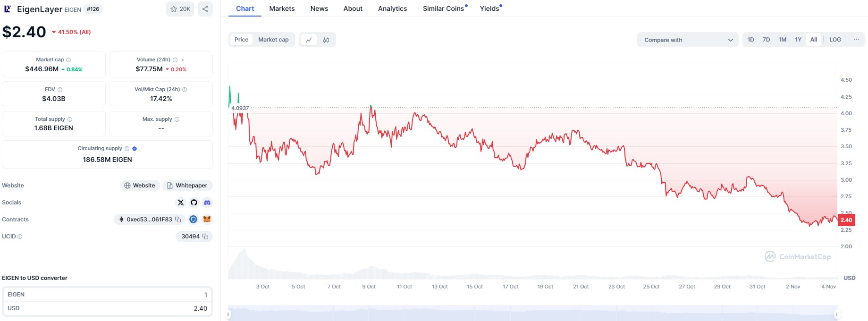
Task: Select the 7D time range
Action: click(x=766, y=40)
